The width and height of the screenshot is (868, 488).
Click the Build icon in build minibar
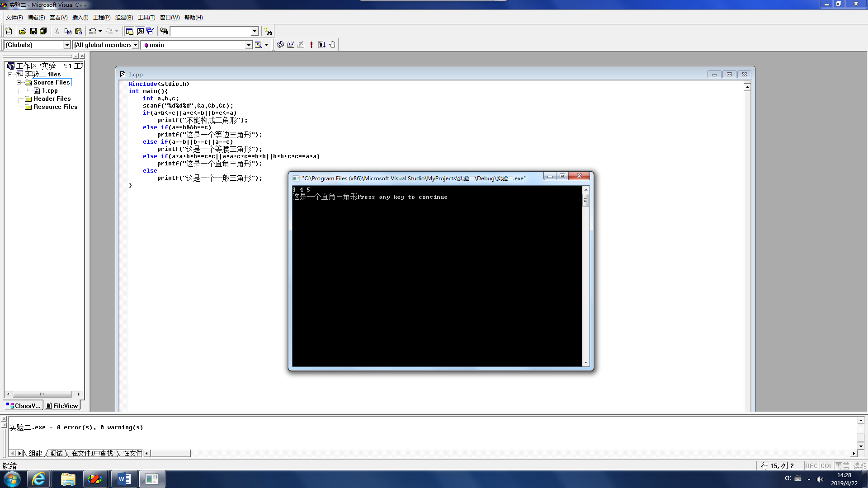coord(291,45)
